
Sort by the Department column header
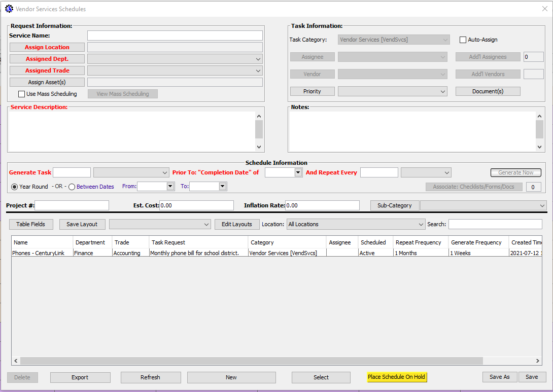90,242
